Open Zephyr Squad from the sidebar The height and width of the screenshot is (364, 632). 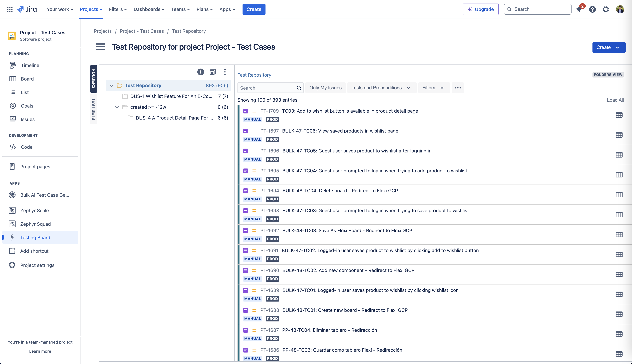coord(35,224)
